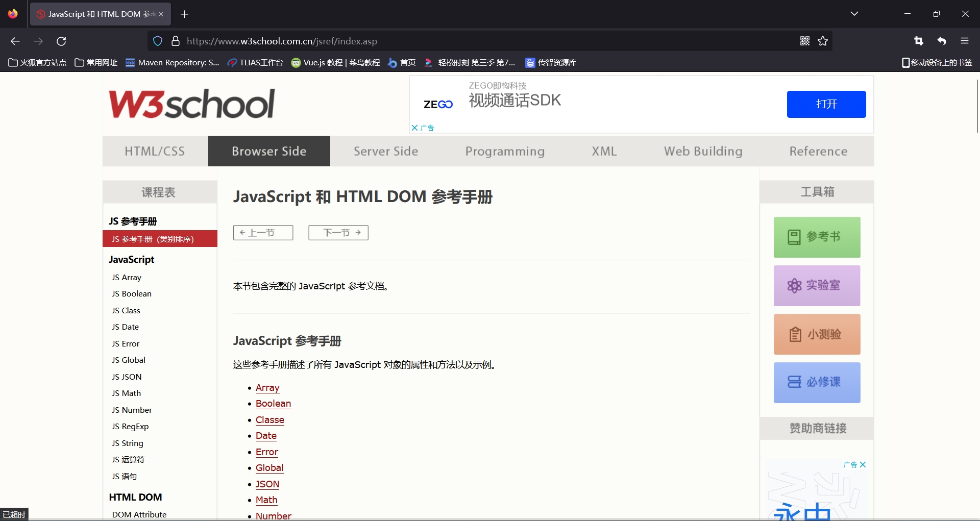Open the 火狐官方站点 bookmarks folder
This screenshot has width=980, height=521.
tap(38, 63)
